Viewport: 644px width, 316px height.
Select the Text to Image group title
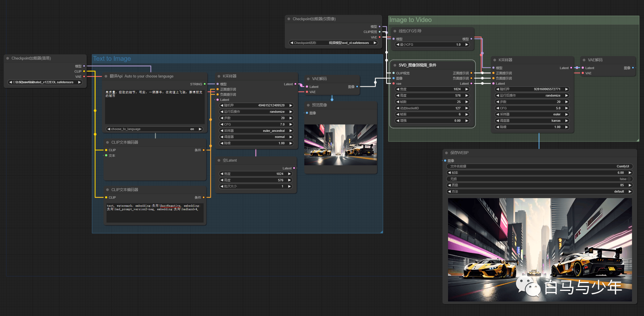[112, 59]
